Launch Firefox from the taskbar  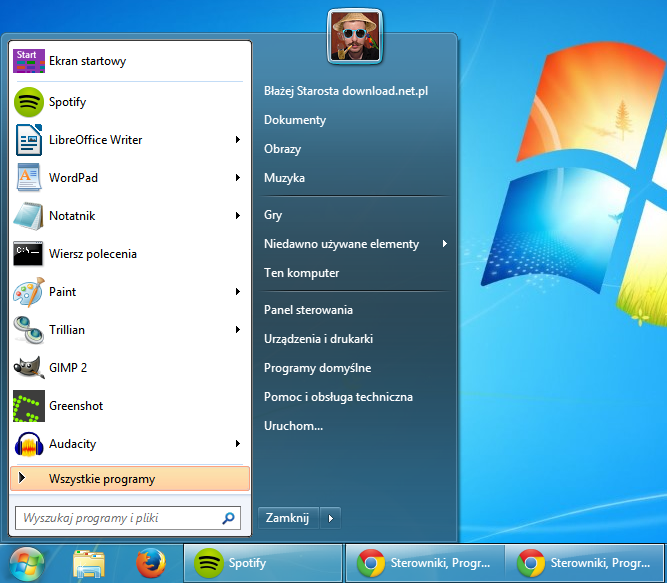pyautogui.click(x=151, y=563)
